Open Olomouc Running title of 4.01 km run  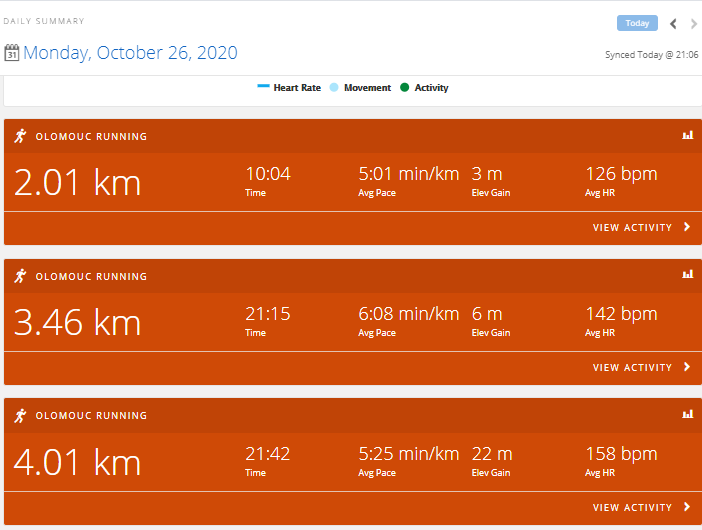point(91,415)
